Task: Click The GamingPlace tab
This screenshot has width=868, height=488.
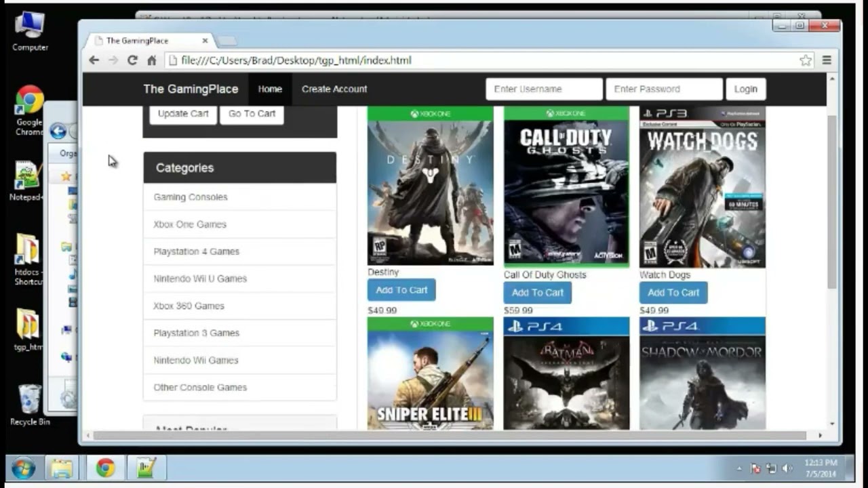Action: [149, 41]
